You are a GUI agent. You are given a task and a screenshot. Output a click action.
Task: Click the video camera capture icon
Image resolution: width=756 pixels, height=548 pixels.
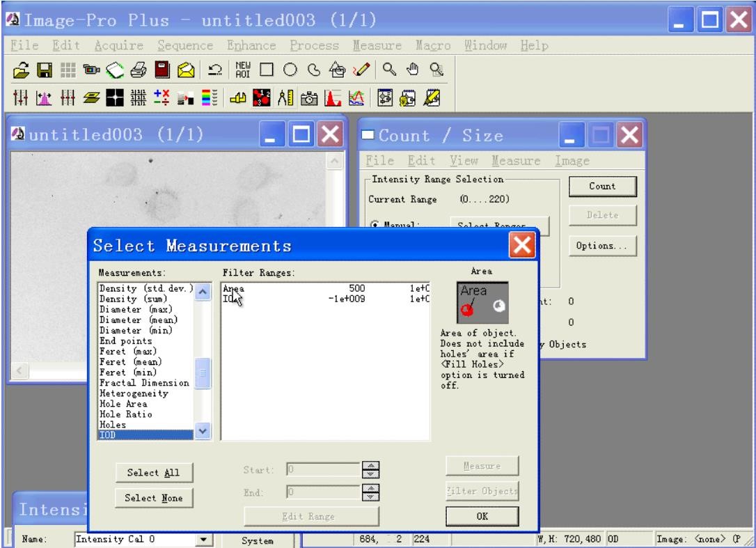[91, 70]
